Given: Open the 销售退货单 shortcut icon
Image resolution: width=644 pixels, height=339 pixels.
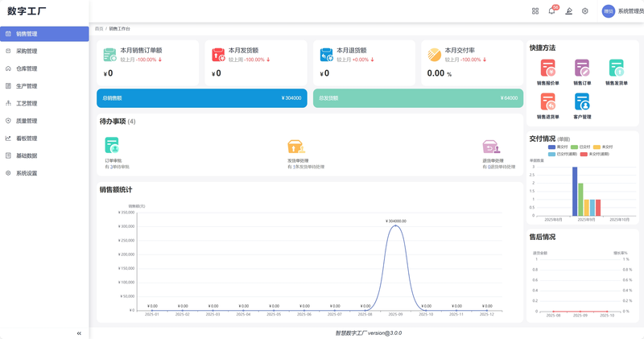Looking at the screenshot, I should 548,102.
